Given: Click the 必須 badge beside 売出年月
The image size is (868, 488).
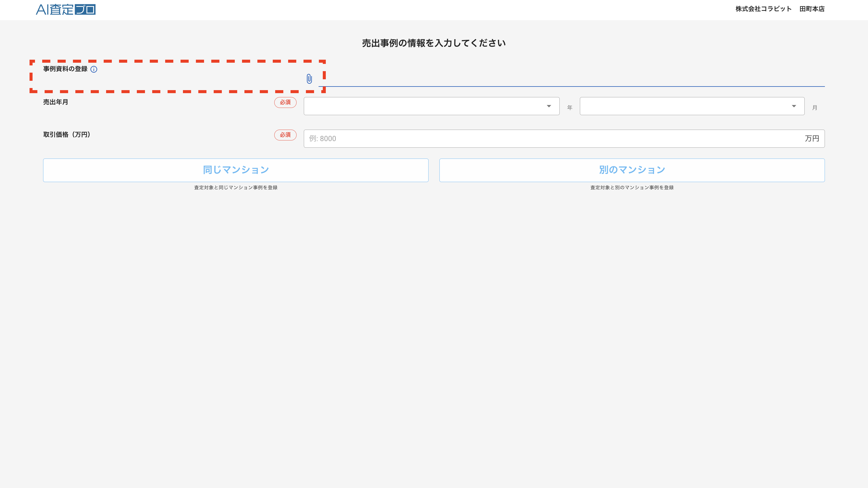Looking at the screenshot, I should click(x=285, y=102).
